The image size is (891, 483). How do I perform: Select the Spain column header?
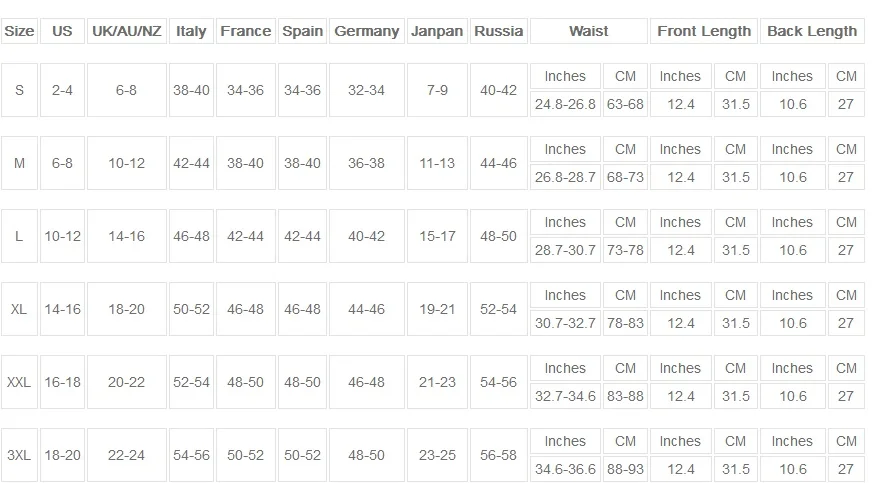pos(302,31)
